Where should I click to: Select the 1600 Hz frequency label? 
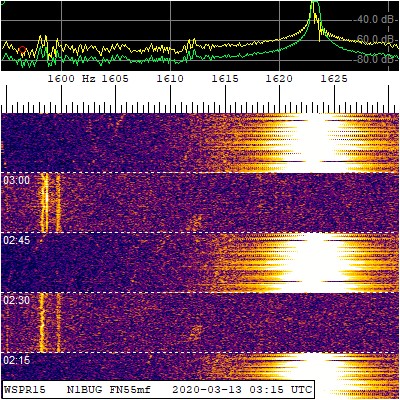coord(71,79)
